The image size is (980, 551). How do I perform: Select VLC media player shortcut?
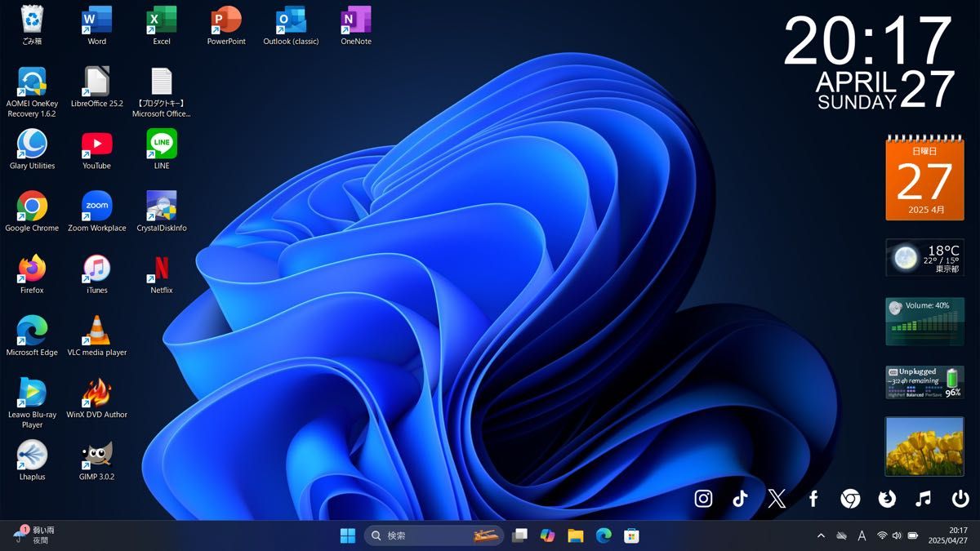tap(97, 336)
